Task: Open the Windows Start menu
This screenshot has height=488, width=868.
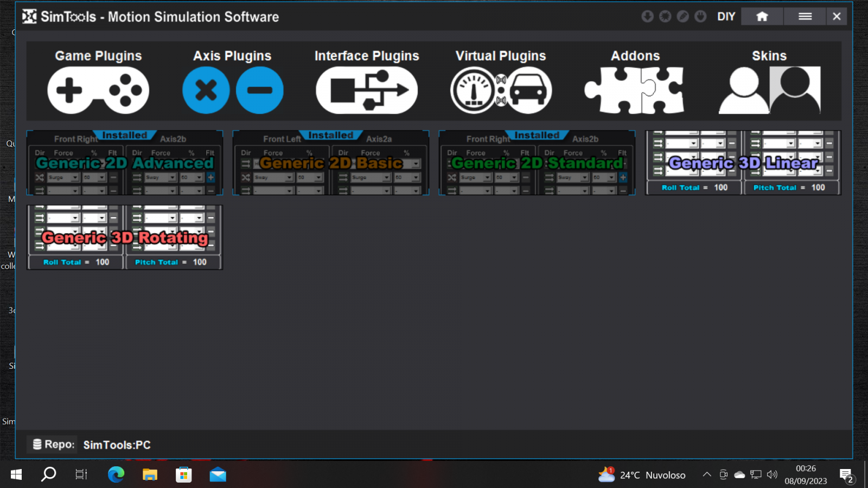Action: [16, 475]
